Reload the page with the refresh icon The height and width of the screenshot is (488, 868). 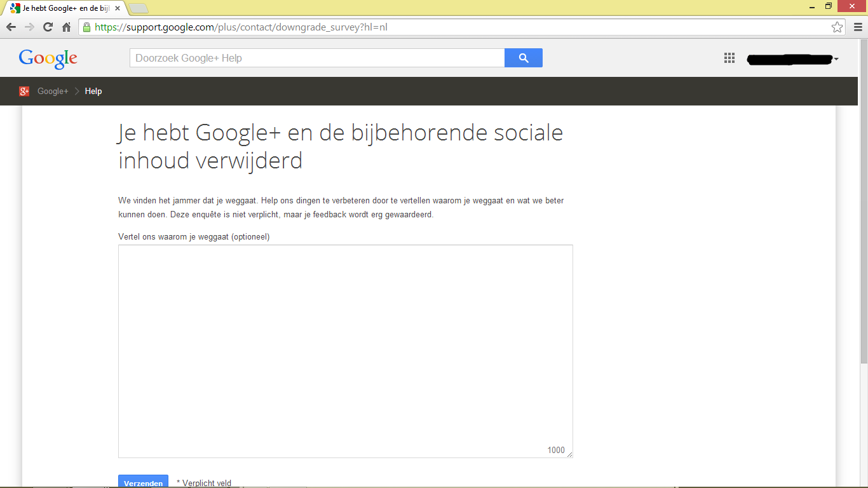click(x=48, y=27)
